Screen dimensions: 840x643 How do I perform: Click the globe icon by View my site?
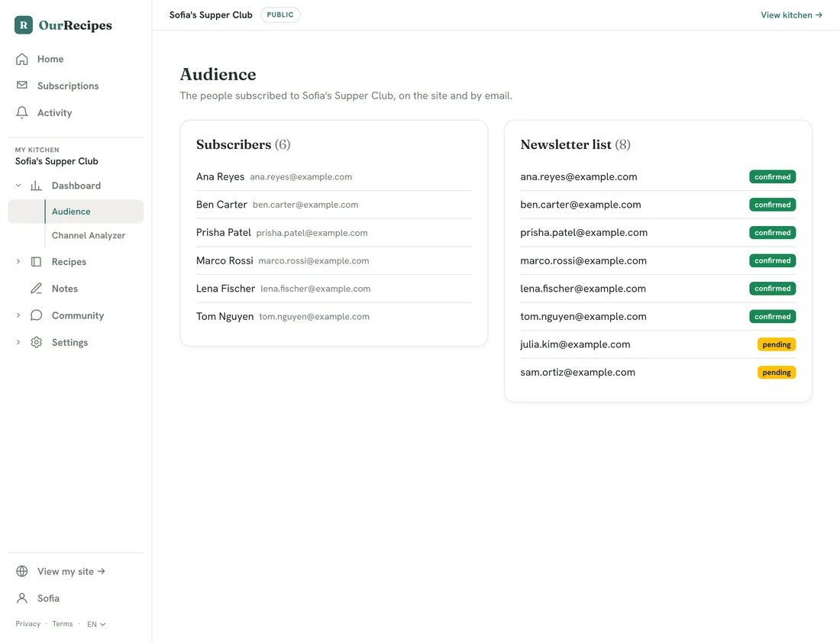(x=22, y=571)
